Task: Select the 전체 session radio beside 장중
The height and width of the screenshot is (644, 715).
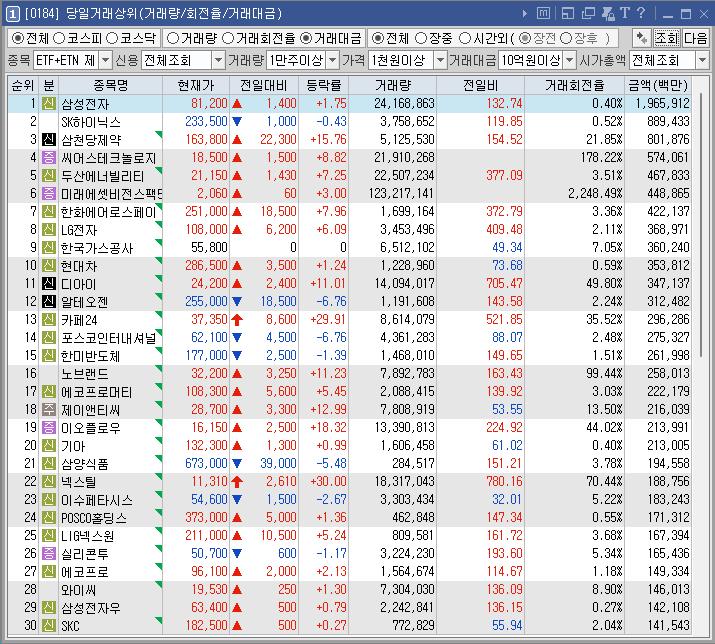Action: pyautogui.click(x=378, y=38)
